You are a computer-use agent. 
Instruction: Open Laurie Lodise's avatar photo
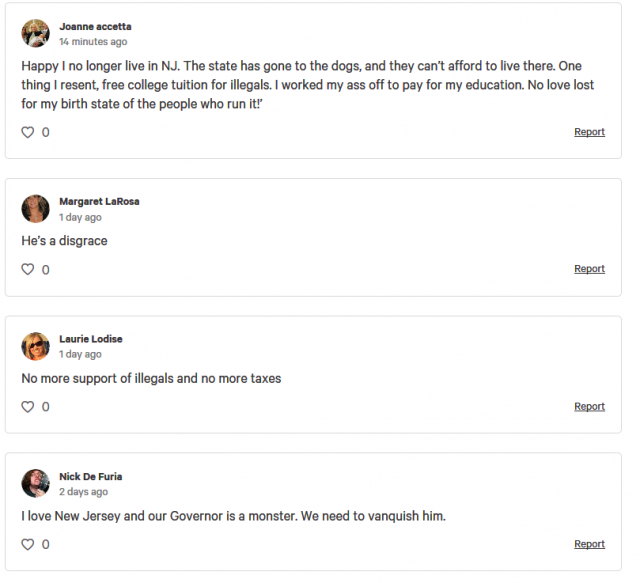tap(36, 346)
